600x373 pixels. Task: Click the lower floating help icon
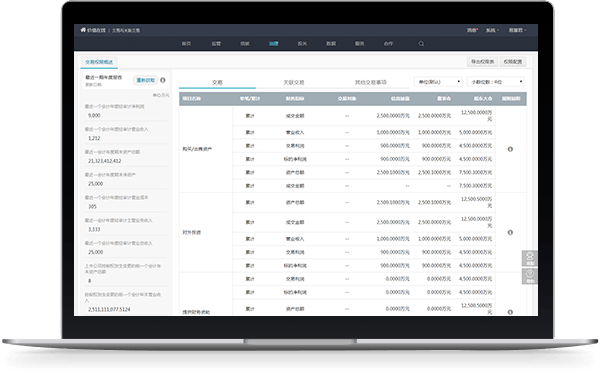tap(530, 276)
